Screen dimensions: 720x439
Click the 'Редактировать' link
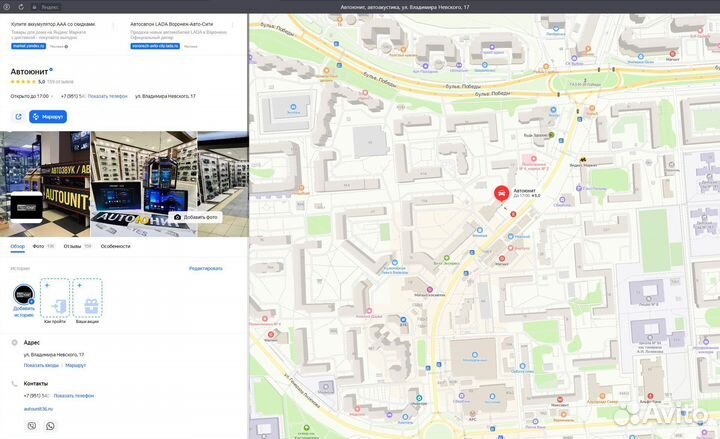tap(206, 268)
